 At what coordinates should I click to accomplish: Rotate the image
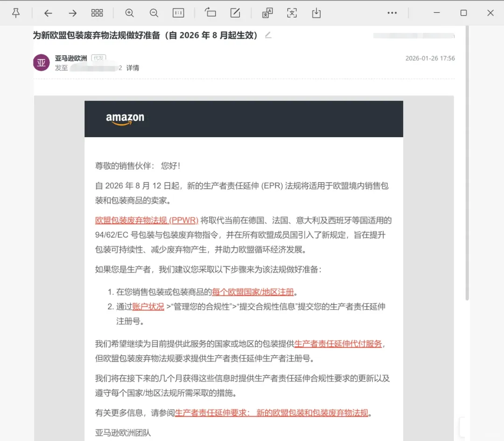210,13
